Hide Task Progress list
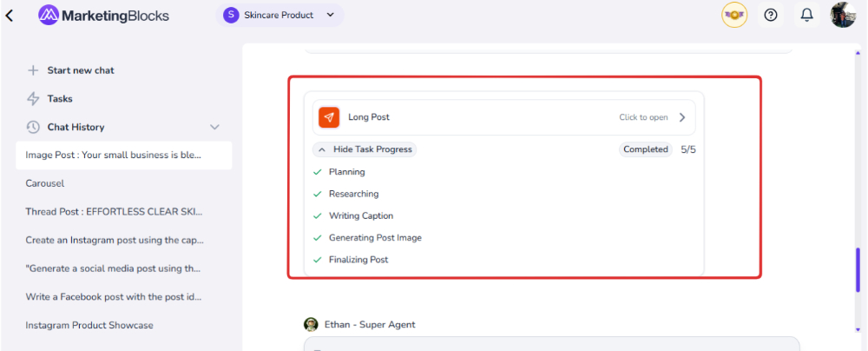 tap(365, 149)
